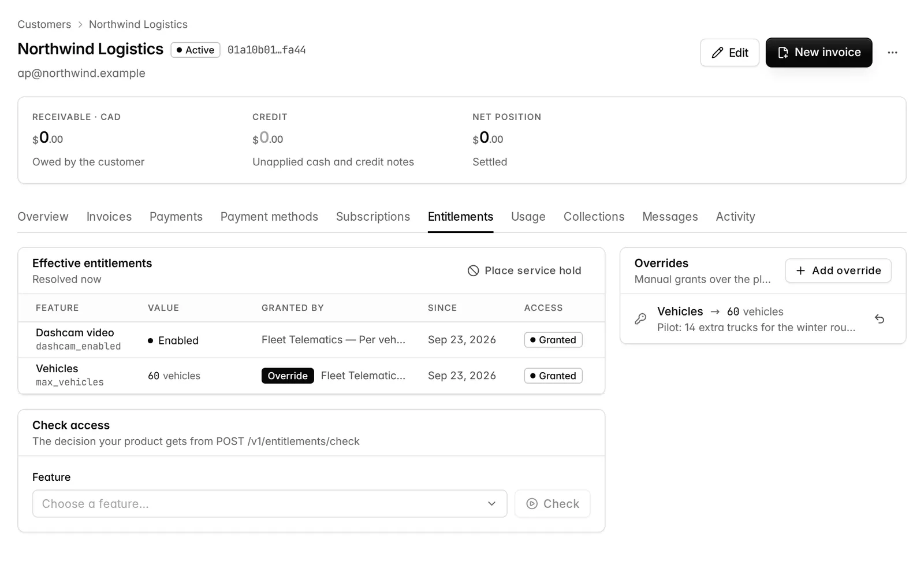Revert the Vehicles override with undo icon
The width and height of the screenshot is (924, 564).
[x=879, y=319]
